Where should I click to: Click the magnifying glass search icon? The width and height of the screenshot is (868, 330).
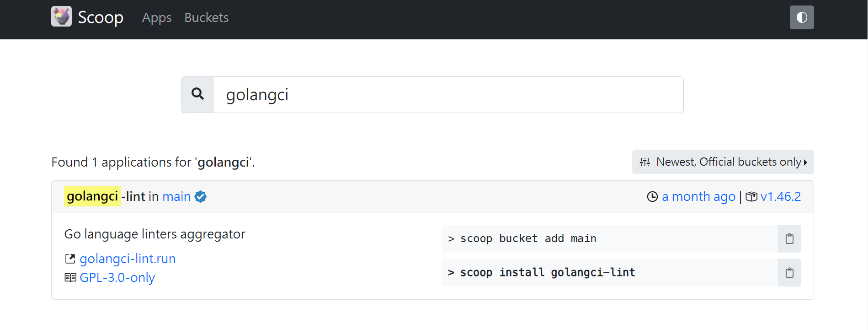tap(197, 94)
